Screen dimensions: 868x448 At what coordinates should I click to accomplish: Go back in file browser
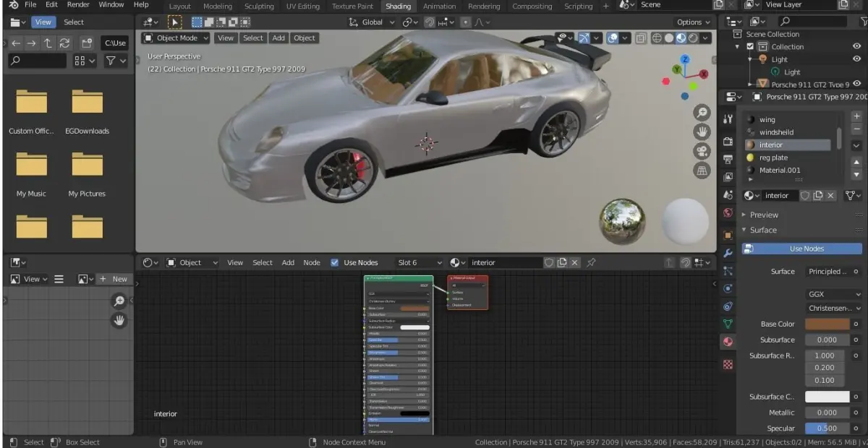point(16,43)
